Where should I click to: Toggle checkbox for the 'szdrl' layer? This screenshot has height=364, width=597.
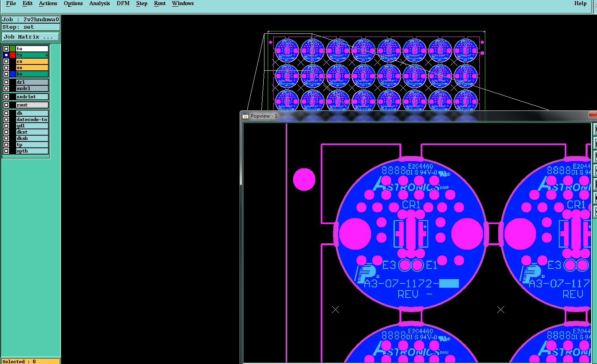[x=6, y=88]
